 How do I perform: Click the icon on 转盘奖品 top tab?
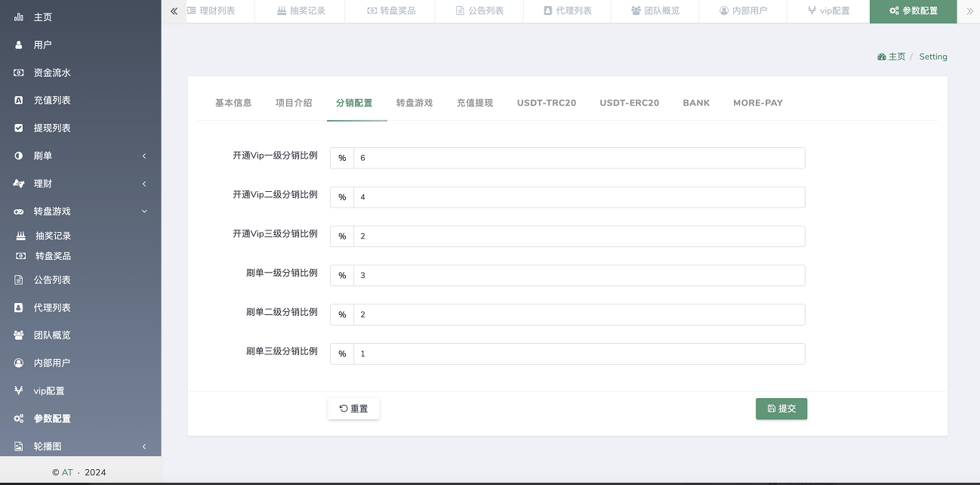(x=372, y=11)
